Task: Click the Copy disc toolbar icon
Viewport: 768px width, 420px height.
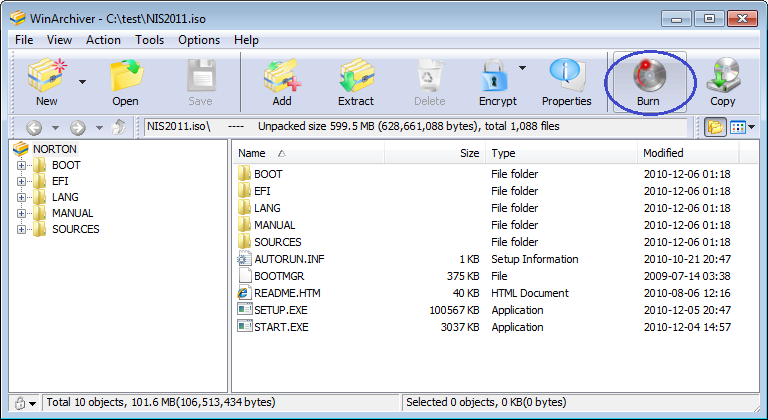Action: click(723, 76)
